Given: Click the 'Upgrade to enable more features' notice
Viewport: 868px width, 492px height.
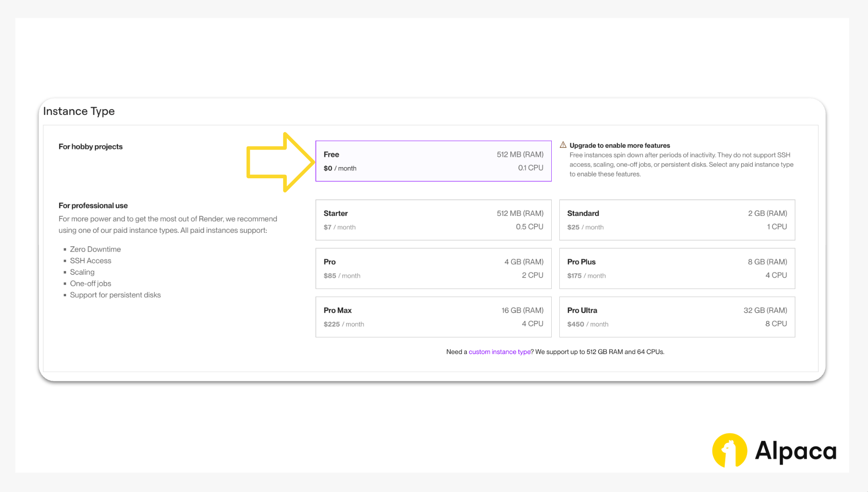Looking at the screenshot, I should [x=619, y=146].
